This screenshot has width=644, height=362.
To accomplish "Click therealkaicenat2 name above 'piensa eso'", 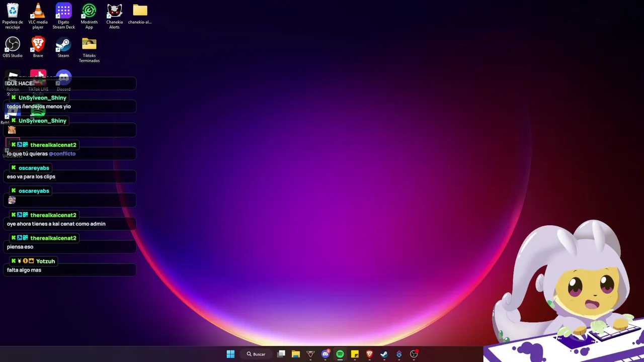I will click(53, 238).
